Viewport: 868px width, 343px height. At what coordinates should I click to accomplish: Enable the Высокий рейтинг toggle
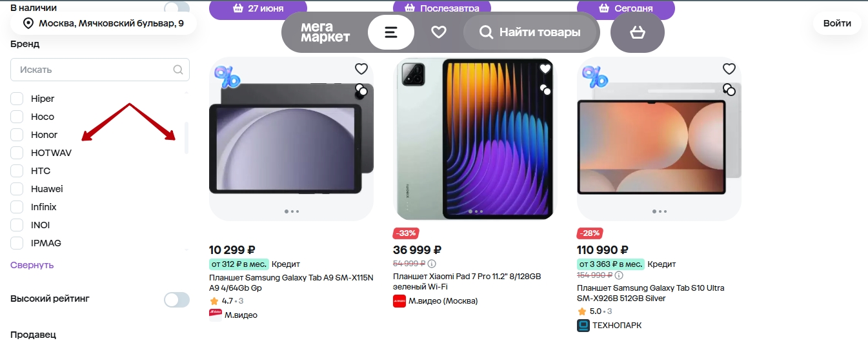(177, 300)
